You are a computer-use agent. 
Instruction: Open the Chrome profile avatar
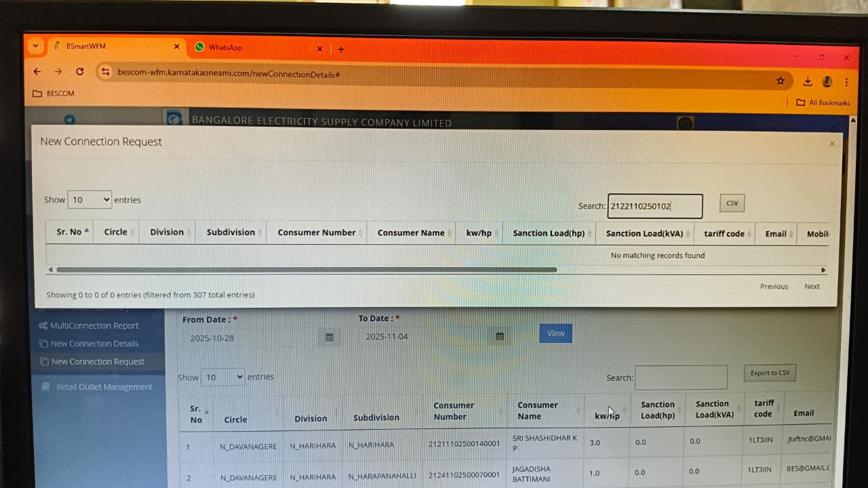point(827,81)
